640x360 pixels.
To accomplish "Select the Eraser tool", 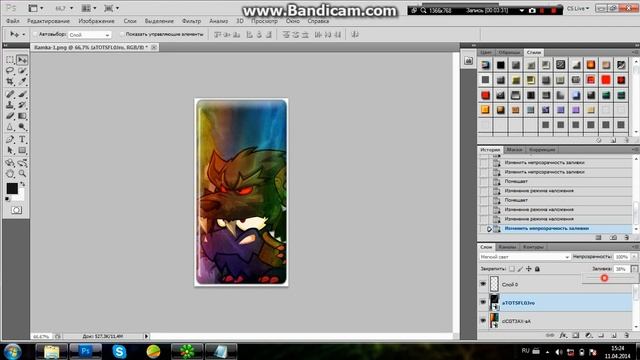I will tap(10, 116).
